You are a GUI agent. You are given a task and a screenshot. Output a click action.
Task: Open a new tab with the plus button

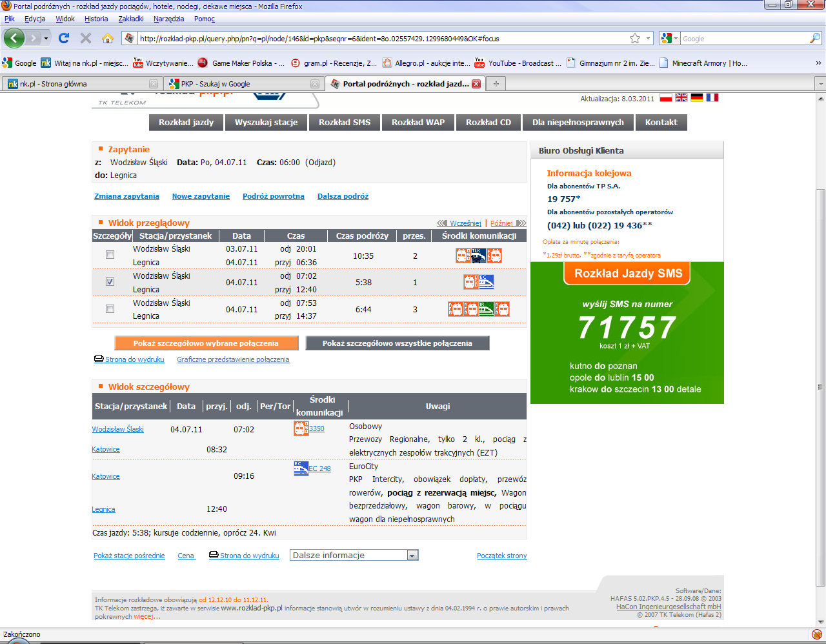click(x=496, y=84)
